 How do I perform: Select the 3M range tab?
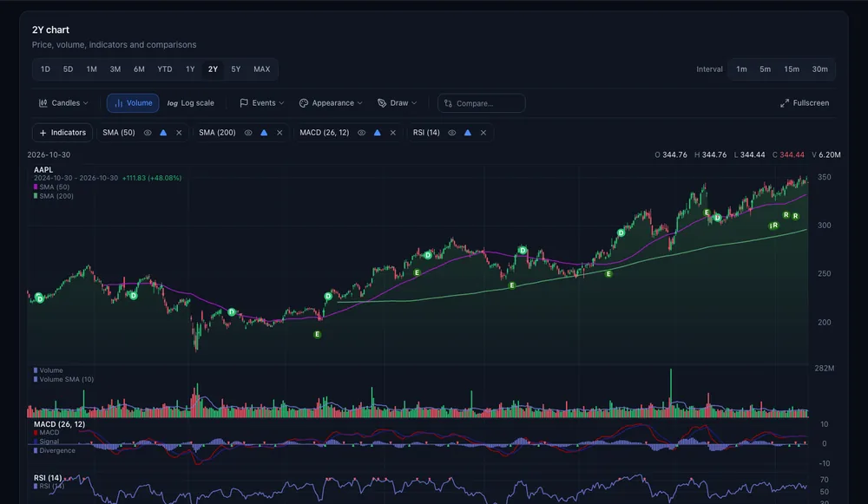(x=115, y=69)
